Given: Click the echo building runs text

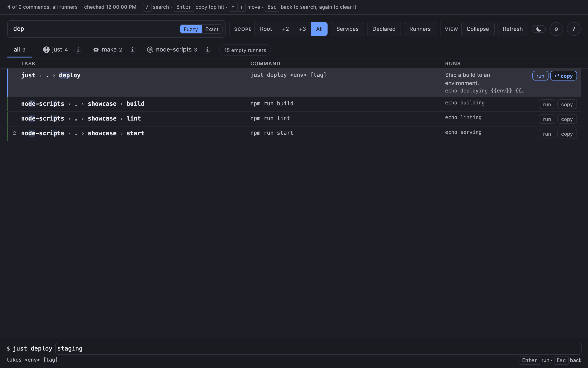Looking at the screenshot, I should click(465, 103).
